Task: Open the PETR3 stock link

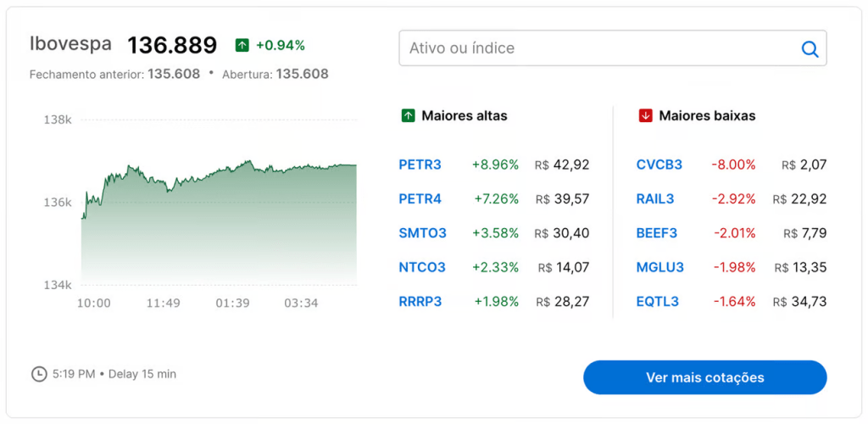Action: click(420, 165)
